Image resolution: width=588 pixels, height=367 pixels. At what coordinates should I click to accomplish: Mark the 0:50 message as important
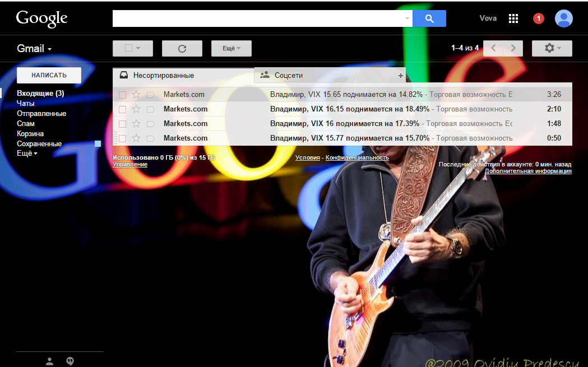tap(151, 139)
